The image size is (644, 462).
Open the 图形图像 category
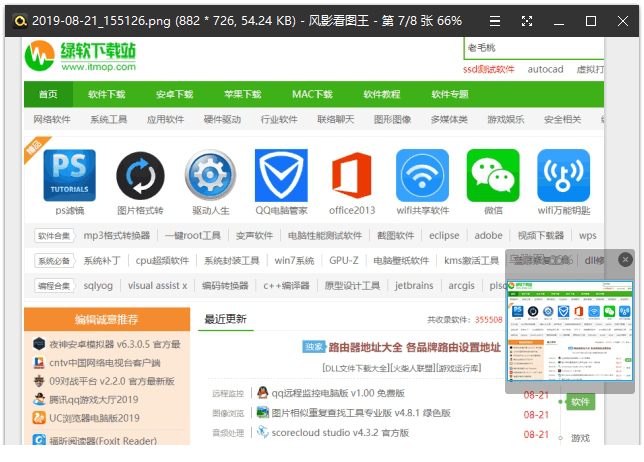392,120
